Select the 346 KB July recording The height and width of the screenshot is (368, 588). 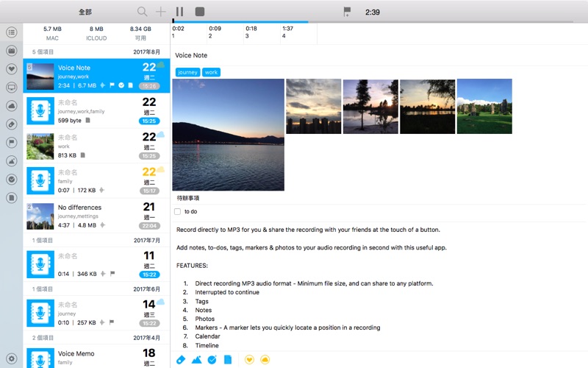[x=96, y=264]
